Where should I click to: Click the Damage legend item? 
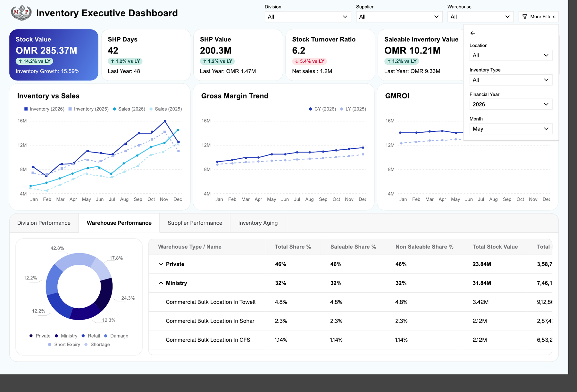click(116, 336)
